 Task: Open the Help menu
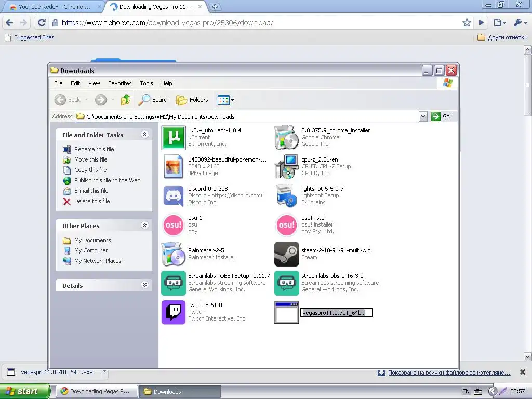(166, 83)
